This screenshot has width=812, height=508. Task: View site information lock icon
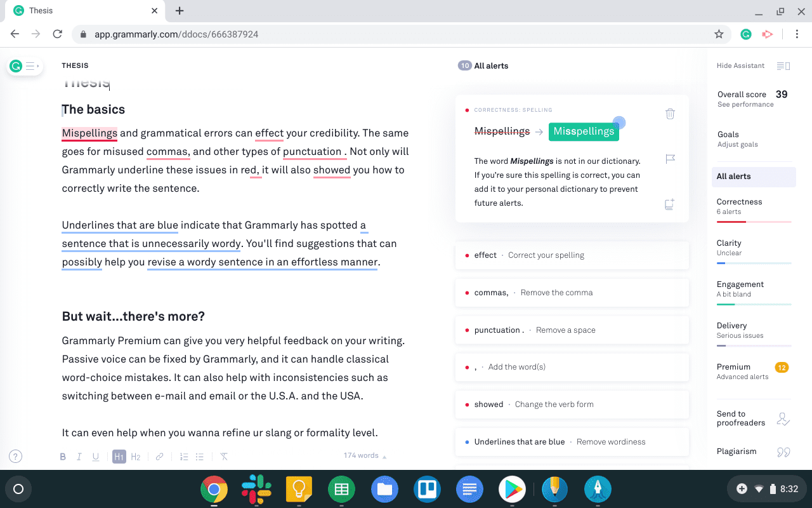(x=83, y=34)
